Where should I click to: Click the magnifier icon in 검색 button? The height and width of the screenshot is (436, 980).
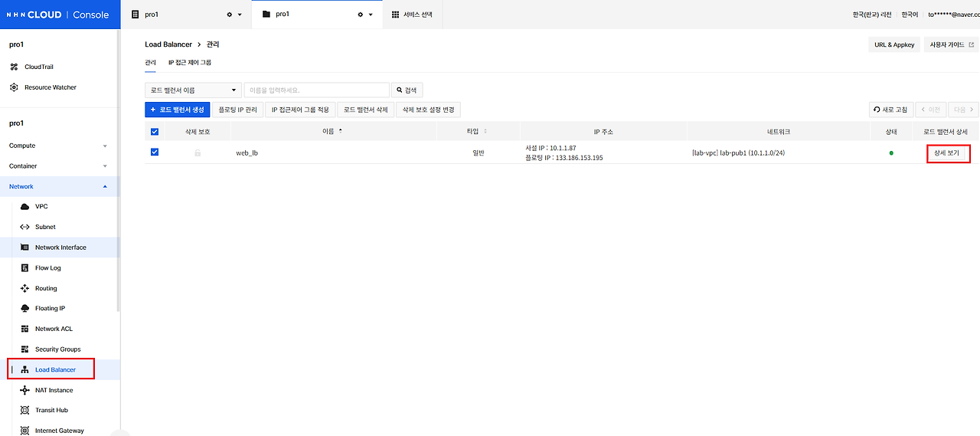tap(399, 90)
